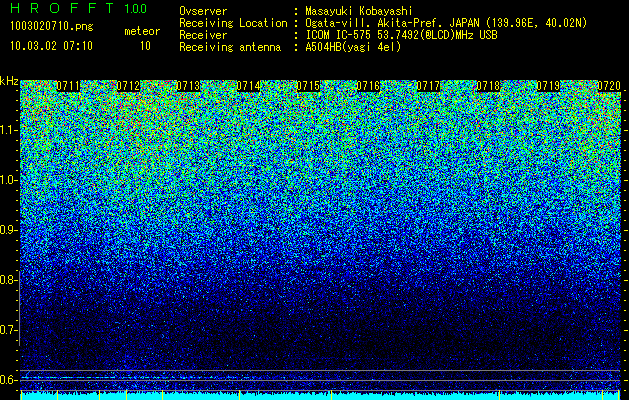629x400 pixels.
Task: Click the 'Receiving antenna' label
Action: (230, 47)
